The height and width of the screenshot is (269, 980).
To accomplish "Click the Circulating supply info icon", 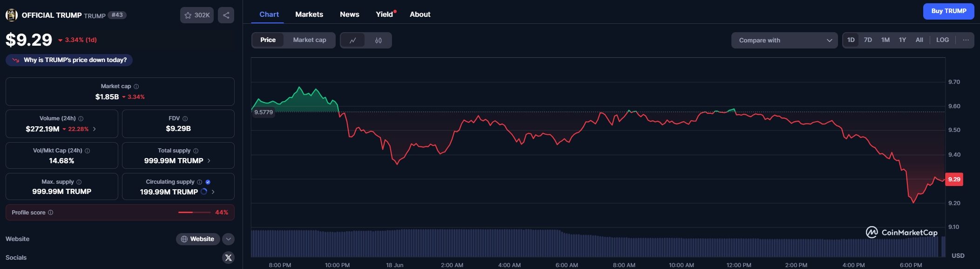I will point(200,182).
